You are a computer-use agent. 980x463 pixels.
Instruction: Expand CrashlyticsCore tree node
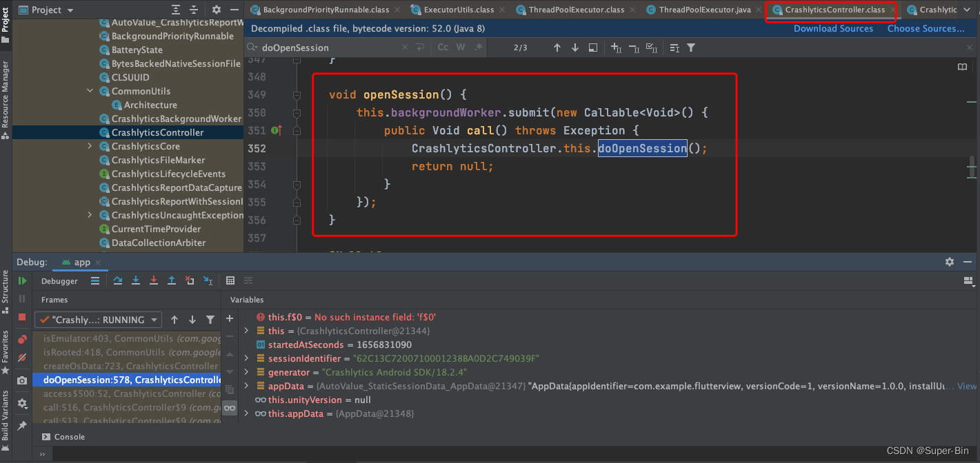coord(90,146)
